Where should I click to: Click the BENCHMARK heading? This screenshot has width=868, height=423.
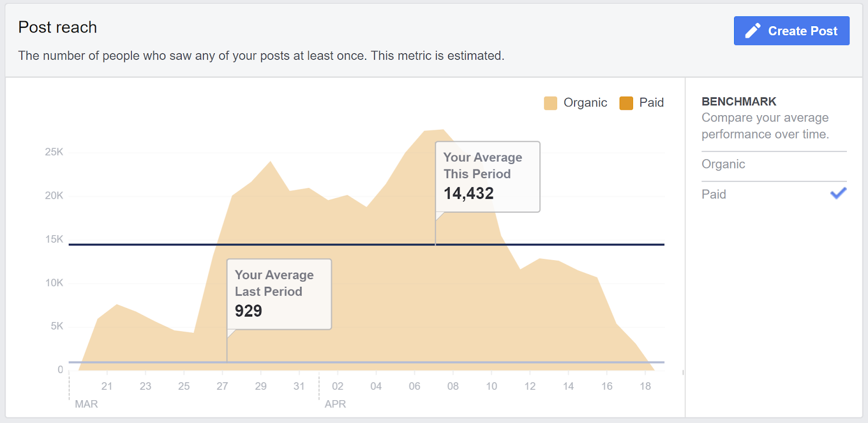(739, 102)
